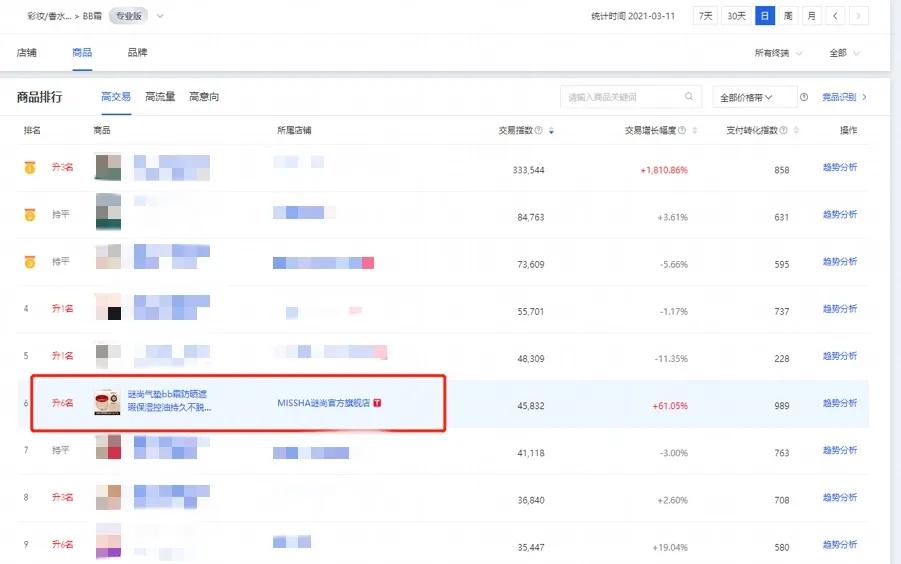Click MISSHA BB cushion product thumbnail
The height and width of the screenshot is (564, 901).
[107, 402]
